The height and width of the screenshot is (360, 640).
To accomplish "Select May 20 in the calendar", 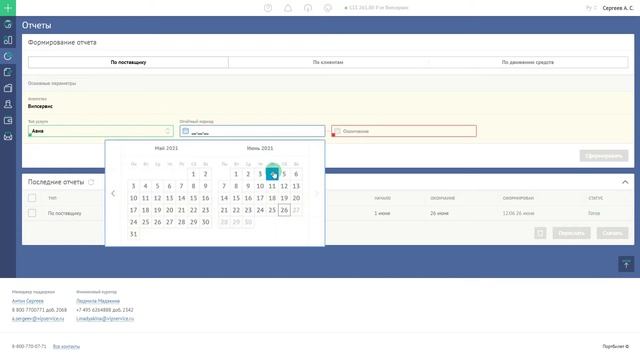I will tap(169, 210).
